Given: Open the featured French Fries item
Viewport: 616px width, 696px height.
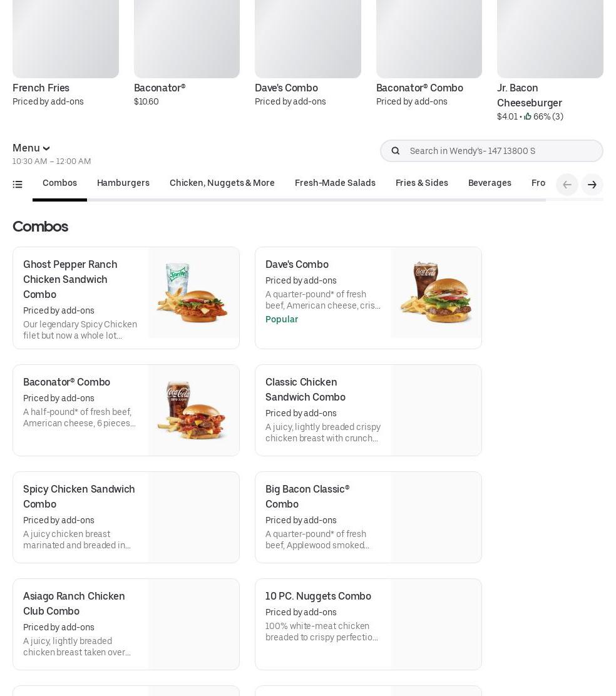Looking at the screenshot, I should click(x=65, y=50).
